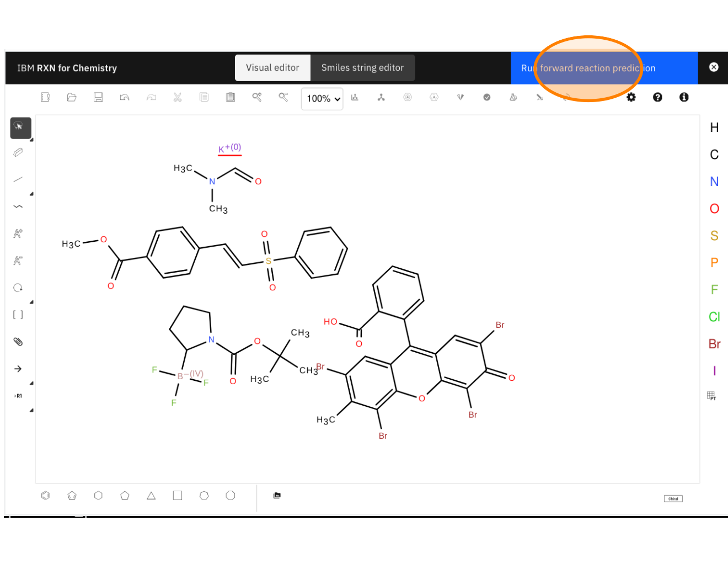Calculate CIP stereo descriptors

(461, 97)
